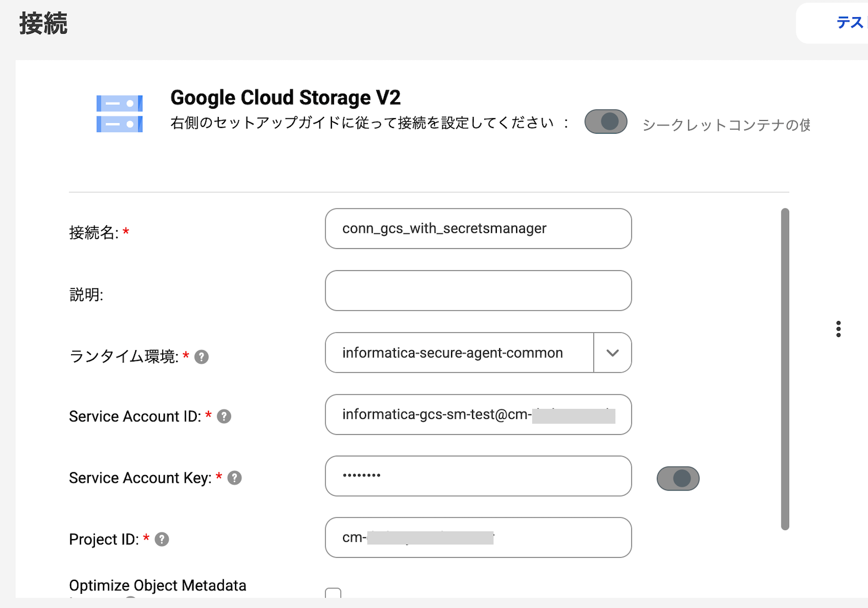Click into the Service Account ID textbox
Image resolution: width=868 pixels, height=608 pixels.
(478, 415)
